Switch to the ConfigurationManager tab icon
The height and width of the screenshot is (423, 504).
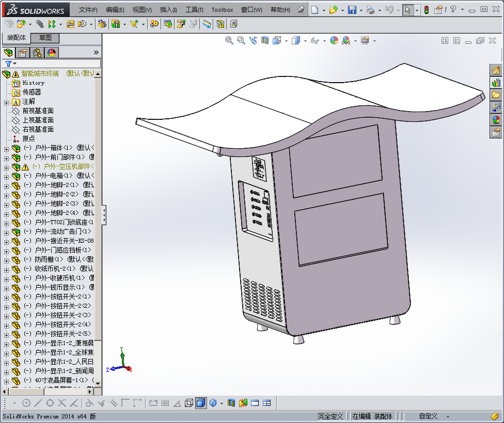tap(37, 53)
